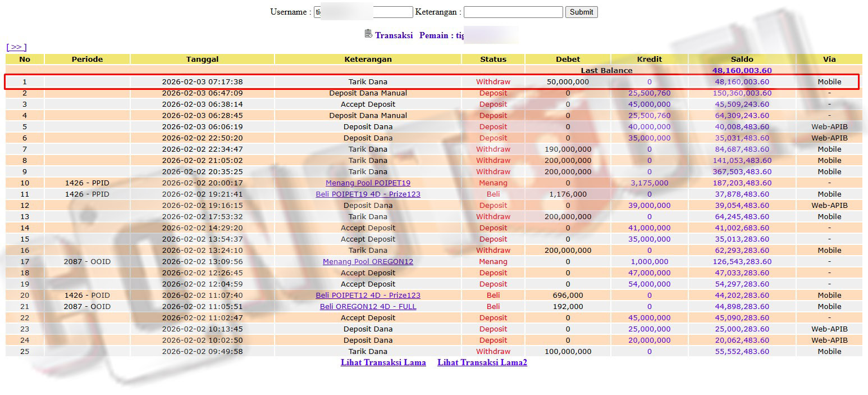This screenshot has width=868, height=395.
Task: Click the Transaksi heading text
Action: [x=394, y=35]
